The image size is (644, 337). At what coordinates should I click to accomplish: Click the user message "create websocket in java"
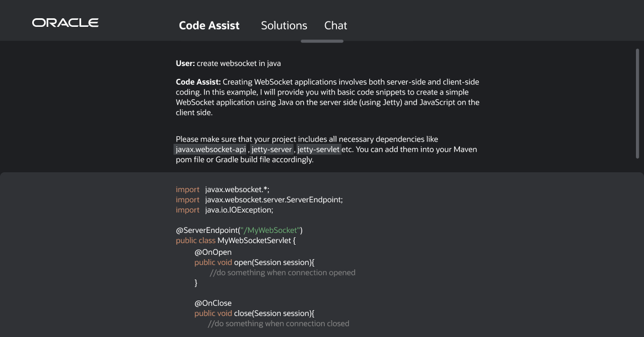[239, 63]
